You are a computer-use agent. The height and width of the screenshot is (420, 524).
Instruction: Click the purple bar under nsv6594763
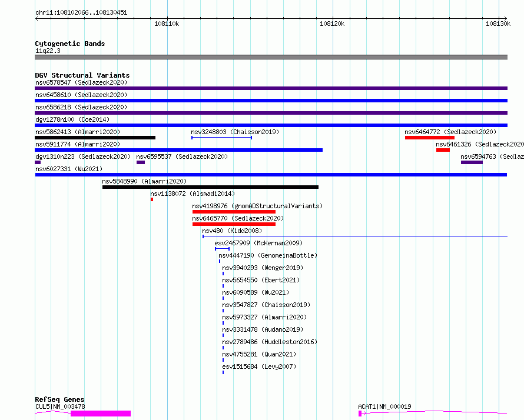click(x=472, y=162)
